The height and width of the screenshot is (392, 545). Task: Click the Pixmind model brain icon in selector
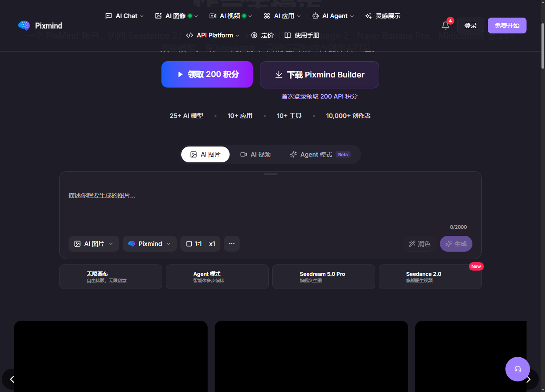(132, 244)
